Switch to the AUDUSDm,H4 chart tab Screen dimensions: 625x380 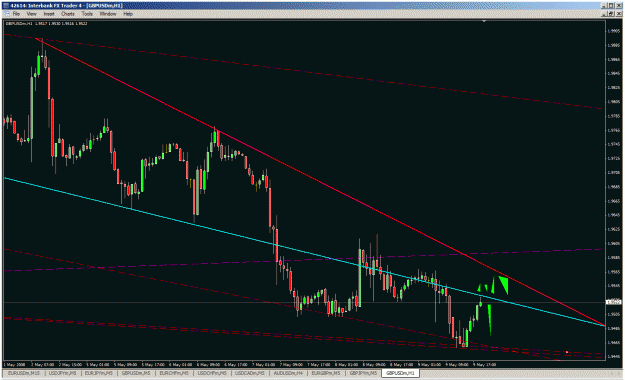click(x=288, y=373)
